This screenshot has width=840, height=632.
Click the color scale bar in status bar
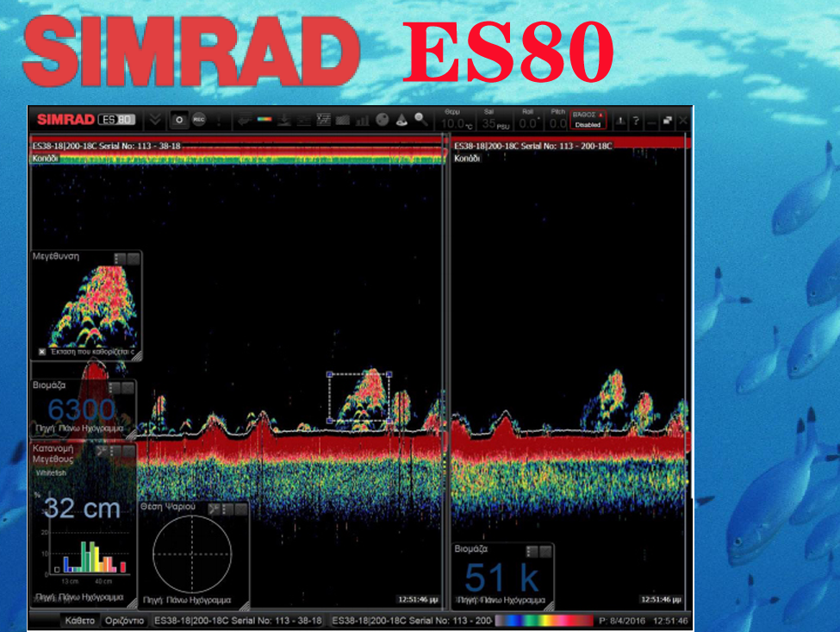click(x=544, y=621)
